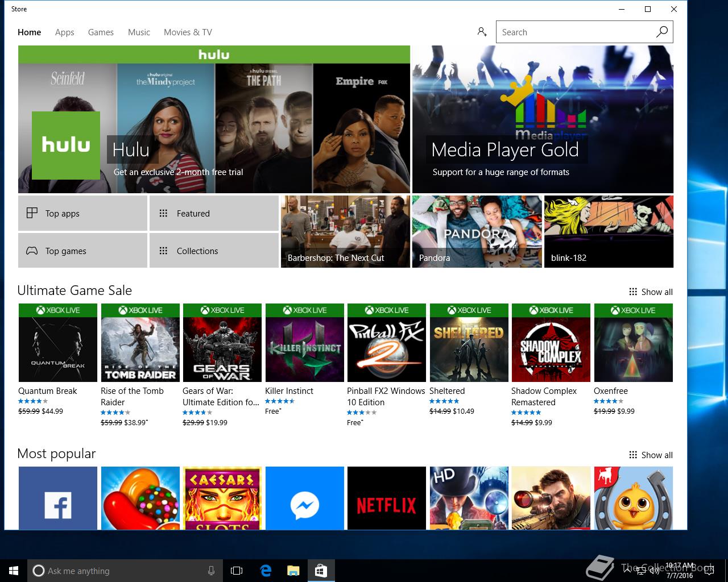Open Collections category
This screenshot has width=728, height=582.
point(214,251)
